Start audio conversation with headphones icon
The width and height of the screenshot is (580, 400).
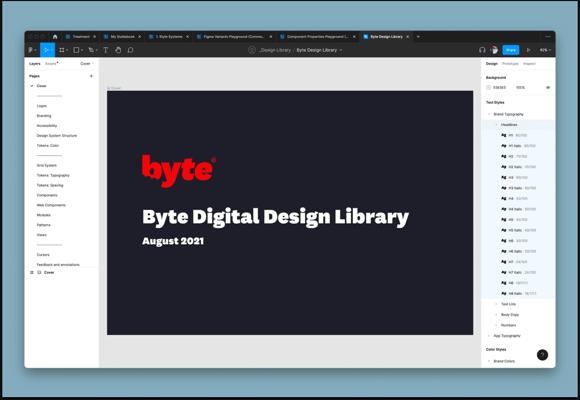click(x=482, y=50)
